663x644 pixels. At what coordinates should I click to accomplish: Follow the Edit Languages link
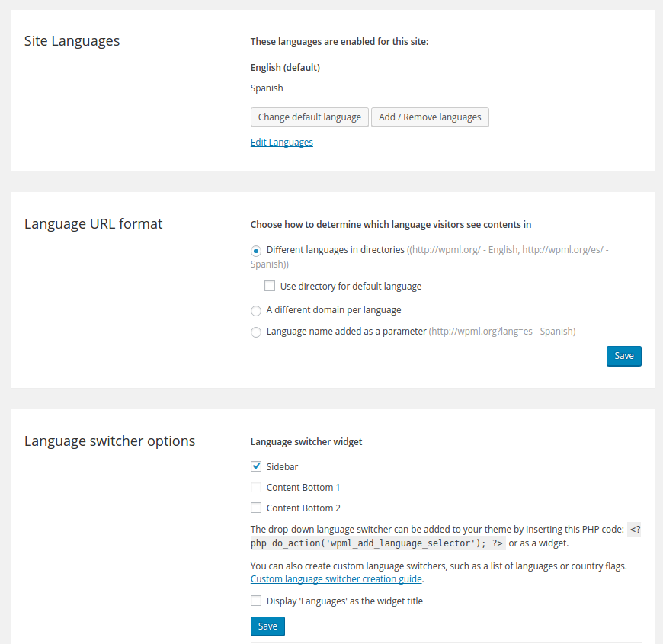point(281,143)
